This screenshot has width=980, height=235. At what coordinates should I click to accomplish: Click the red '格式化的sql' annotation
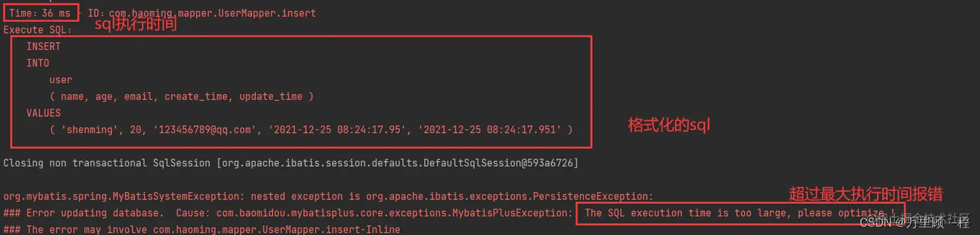coord(669,125)
